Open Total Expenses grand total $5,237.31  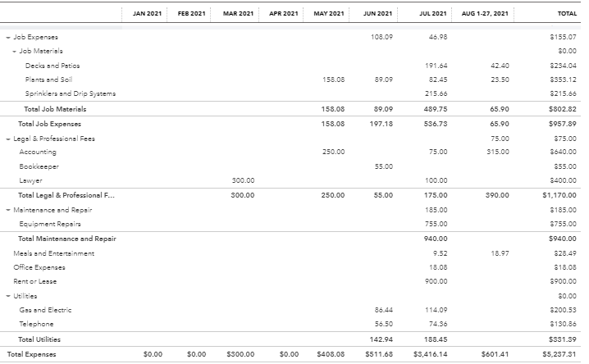click(x=559, y=354)
